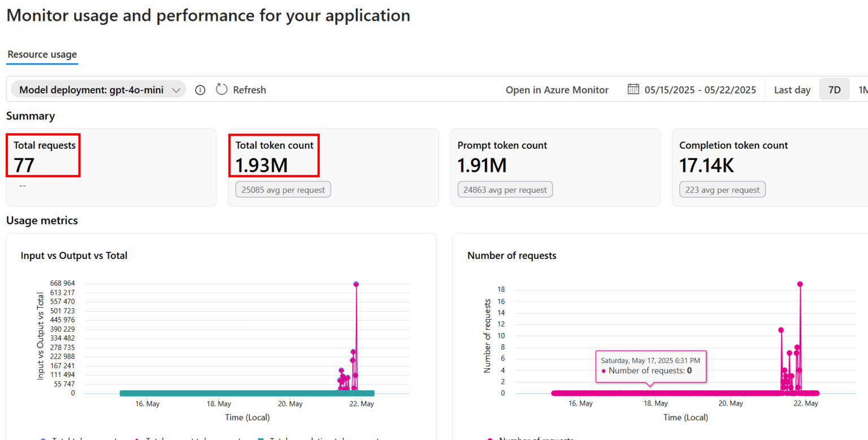Click the tallest peak in Number of requests chart
The width and height of the screenshot is (868, 440).
[x=800, y=284]
